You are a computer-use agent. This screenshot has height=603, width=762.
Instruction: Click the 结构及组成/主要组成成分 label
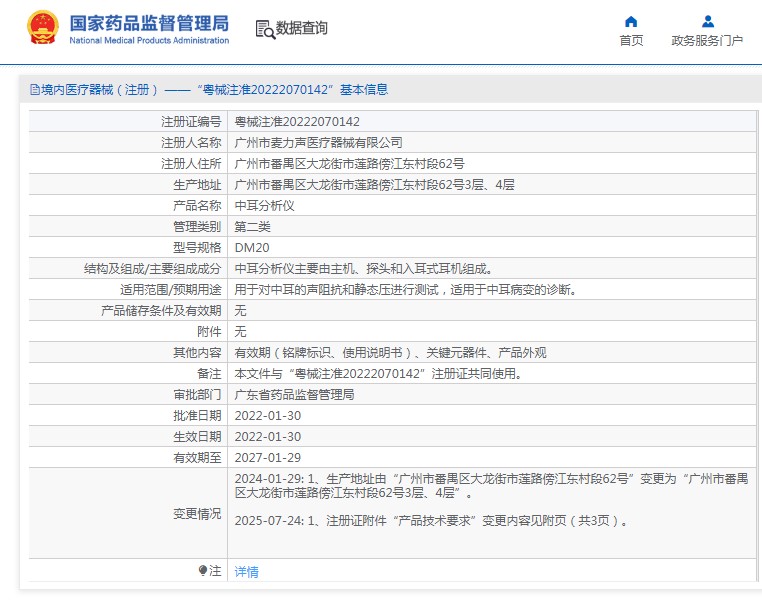[153, 269]
